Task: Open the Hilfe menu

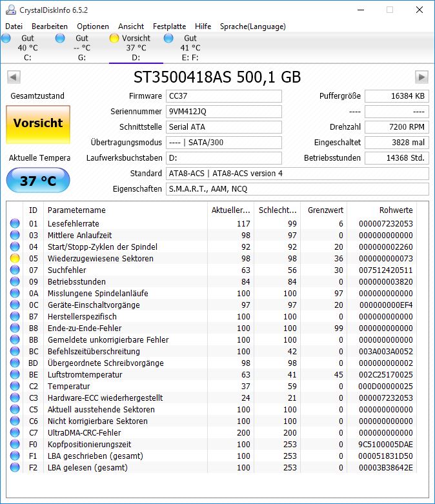Action: 203,26
